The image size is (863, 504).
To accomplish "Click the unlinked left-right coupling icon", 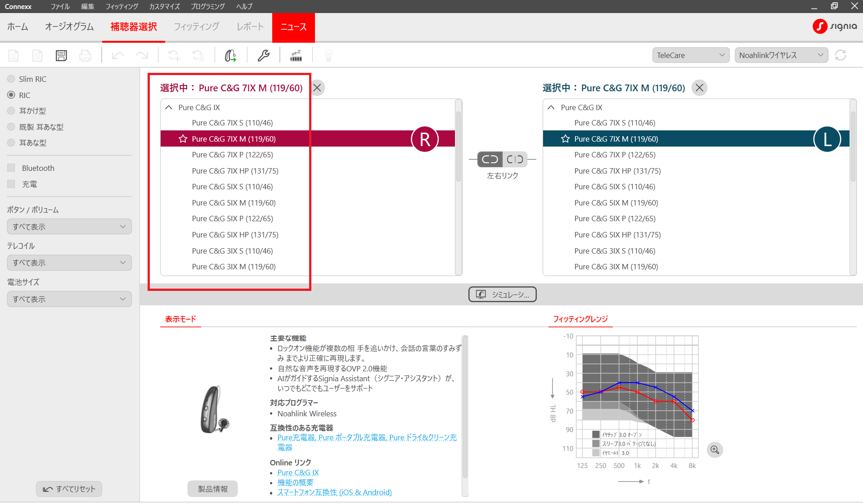I will point(515,159).
